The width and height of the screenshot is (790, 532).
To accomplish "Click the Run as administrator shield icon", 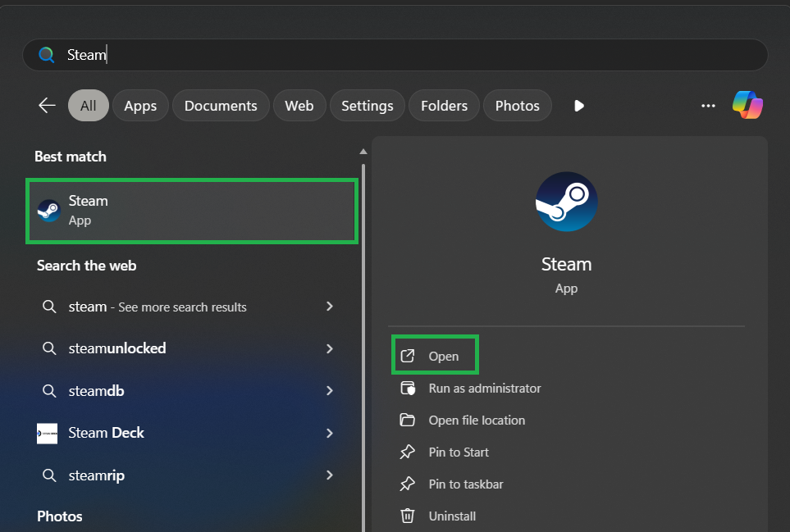I will tap(407, 388).
